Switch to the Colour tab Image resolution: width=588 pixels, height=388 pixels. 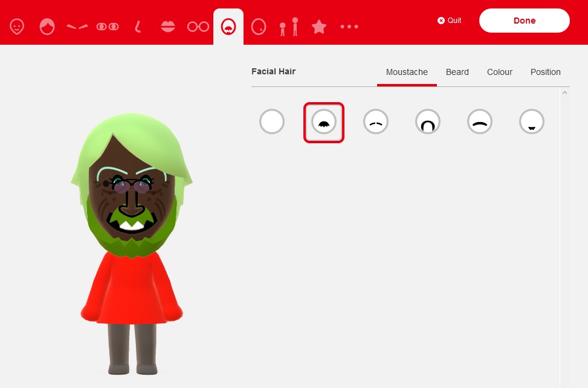[x=500, y=72]
